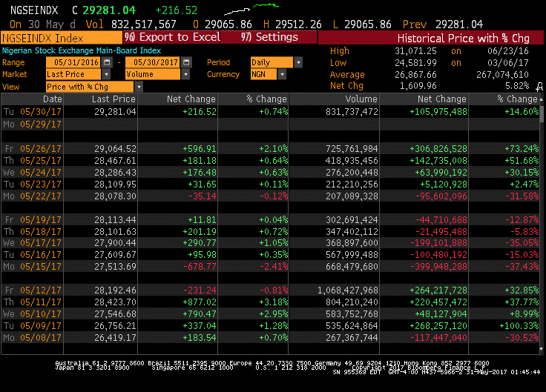Expand the View Price with % Chg dropdown
546x392 pixels.
(139, 87)
